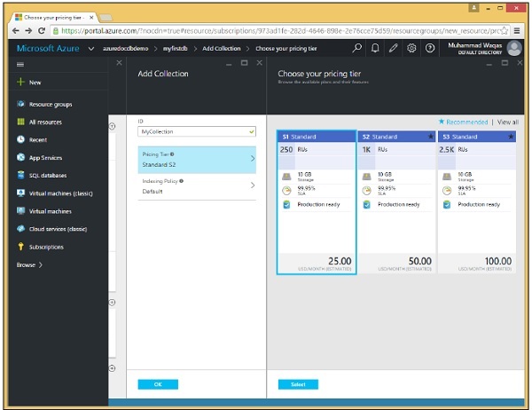Click the View all link
This screenshot has height=410, width=532.
[507, 122]
